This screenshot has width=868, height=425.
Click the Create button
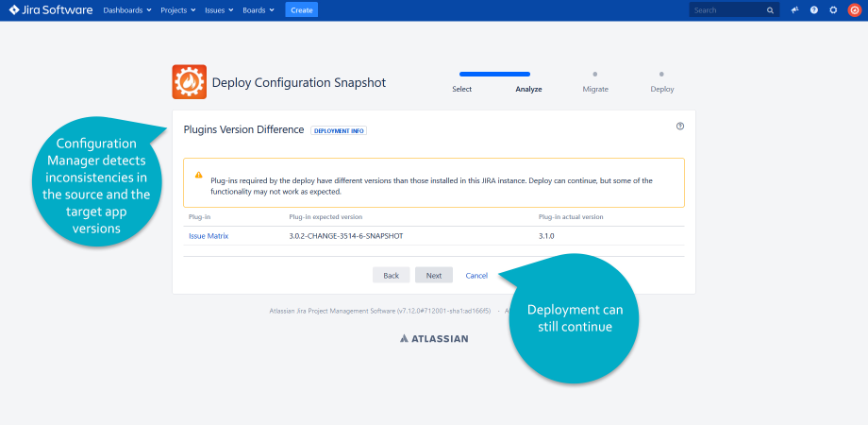tap(302, 10)
